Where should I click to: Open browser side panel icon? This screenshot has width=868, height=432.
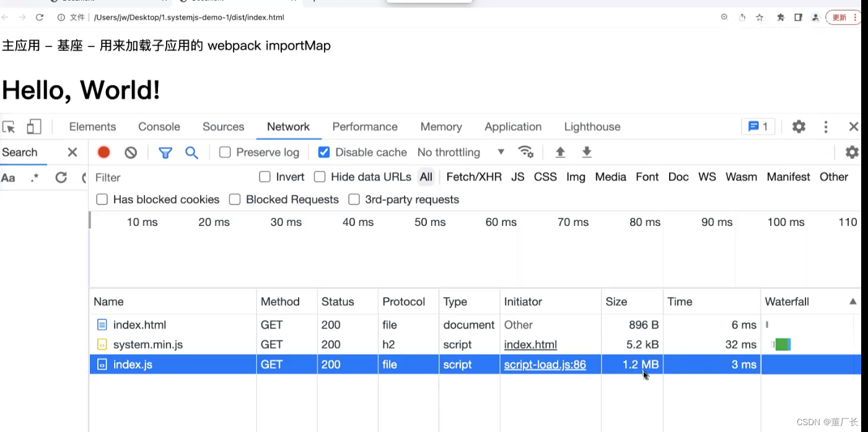point(798,17)
